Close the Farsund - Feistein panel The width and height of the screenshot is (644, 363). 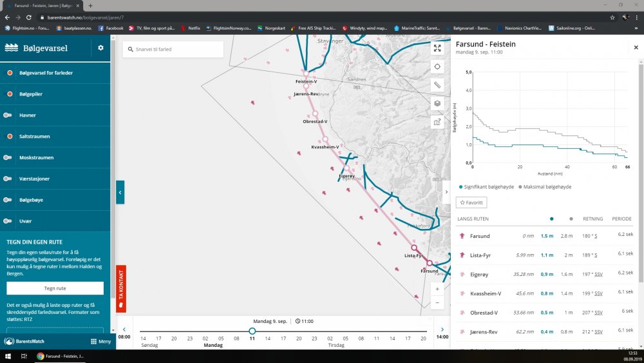[636, 47]
